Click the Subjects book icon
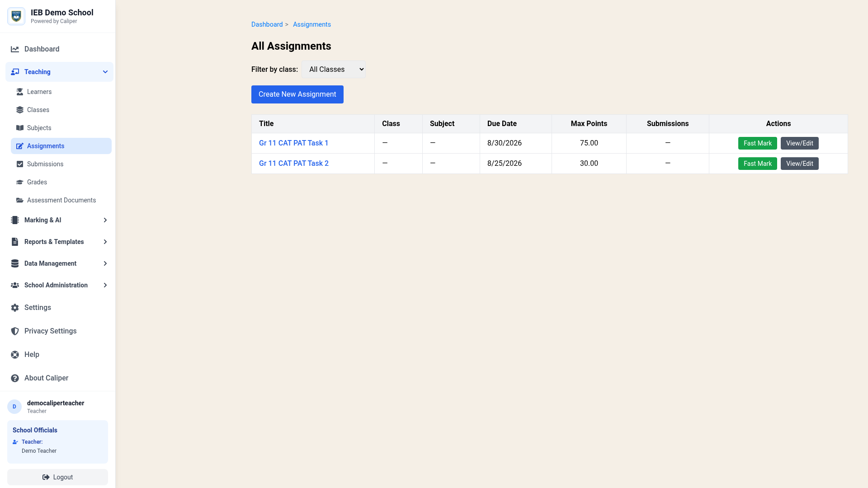 [20, 128]
